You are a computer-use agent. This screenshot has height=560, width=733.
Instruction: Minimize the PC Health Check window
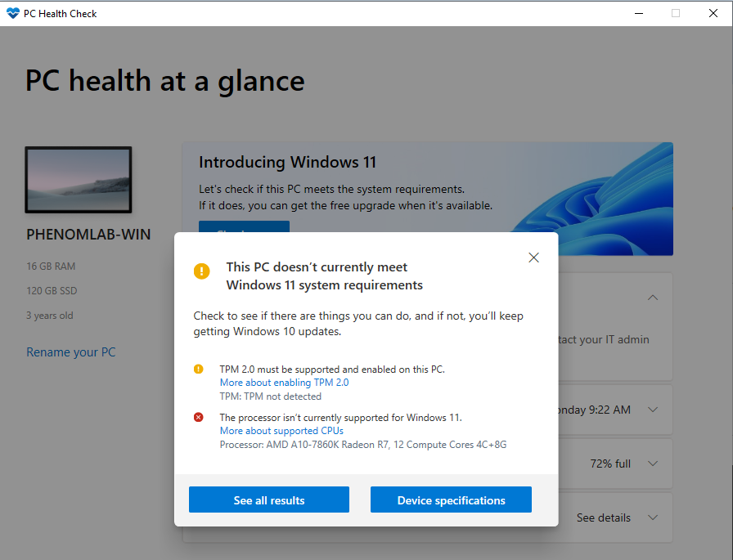(637, 13)
